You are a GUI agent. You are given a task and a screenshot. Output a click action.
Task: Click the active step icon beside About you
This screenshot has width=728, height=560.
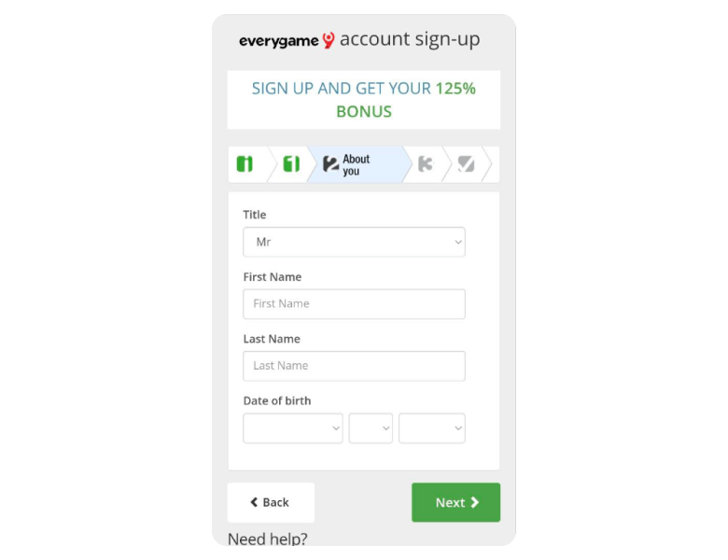coord(330,164)
